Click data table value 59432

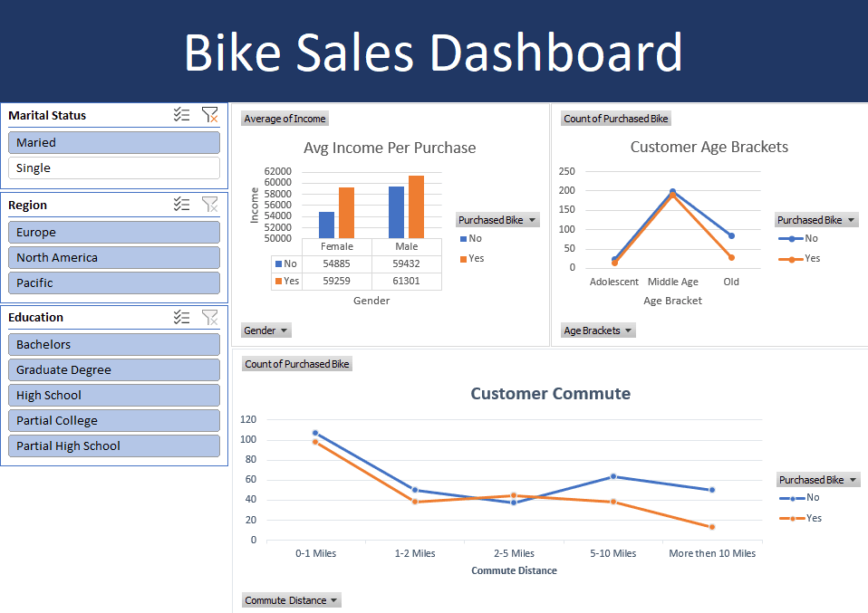[406, 263]
